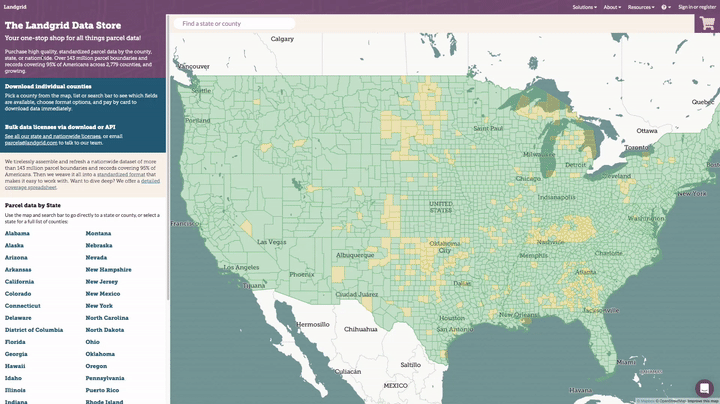Screen dimensions: 720x404
Task: Select Nevada in the state list
Action: point(96,258)
